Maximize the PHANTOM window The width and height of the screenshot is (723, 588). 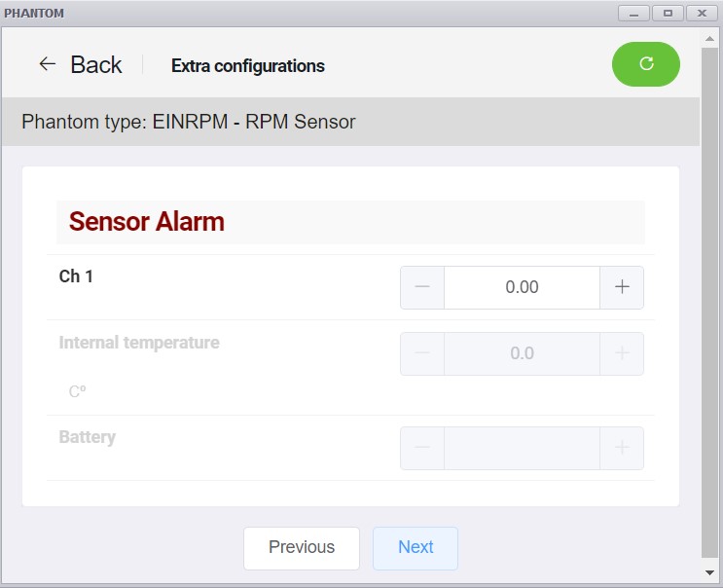coord(668,14)
